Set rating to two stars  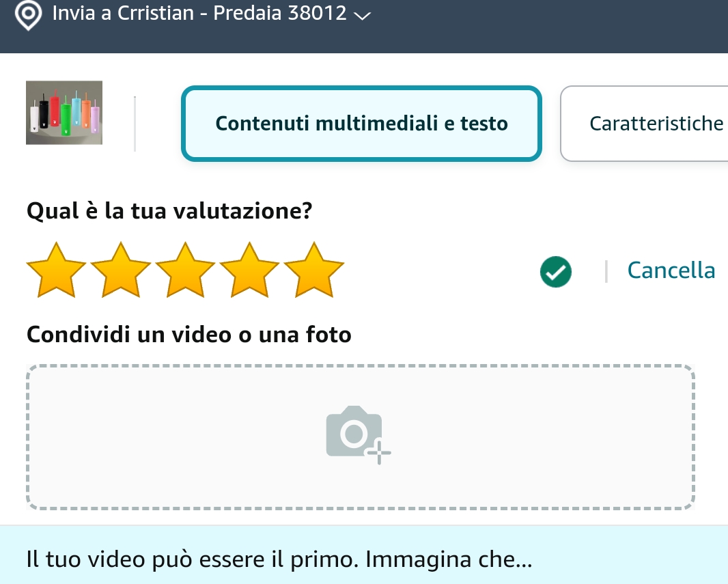click(x=121, y=270)
